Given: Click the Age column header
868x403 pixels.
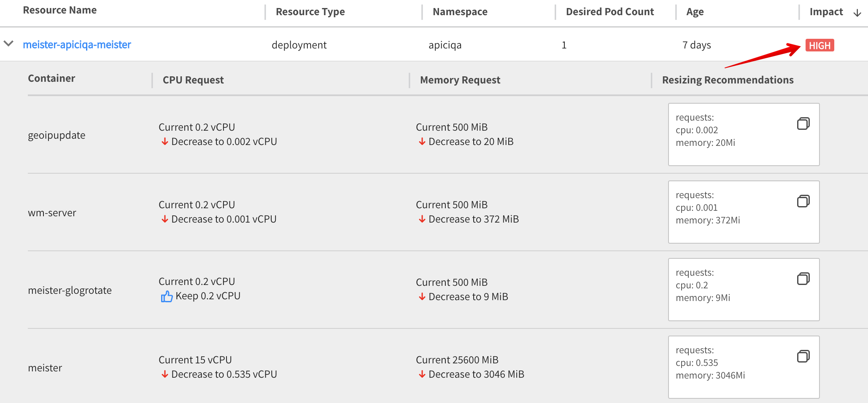Looking at the screenshot, I should tap(695, 12).
